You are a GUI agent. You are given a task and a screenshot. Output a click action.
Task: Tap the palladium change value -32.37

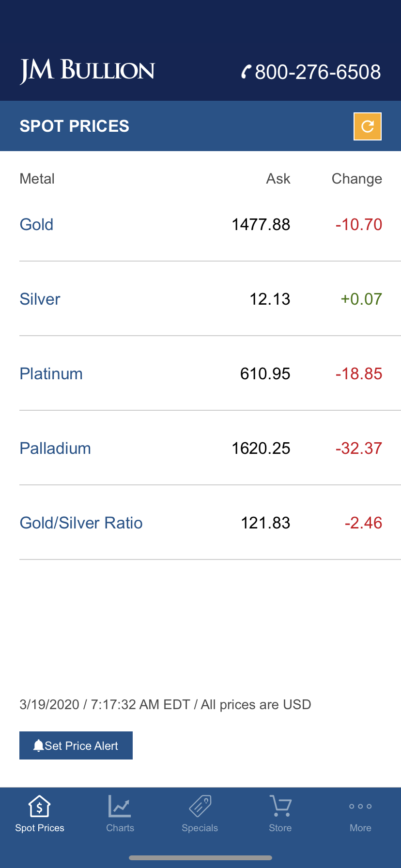point(359,449)
